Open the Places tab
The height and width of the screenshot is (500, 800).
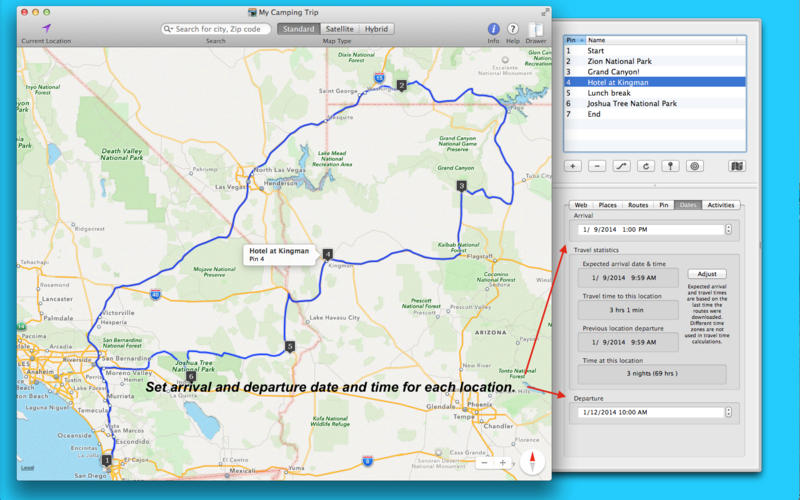coord(608,205)
